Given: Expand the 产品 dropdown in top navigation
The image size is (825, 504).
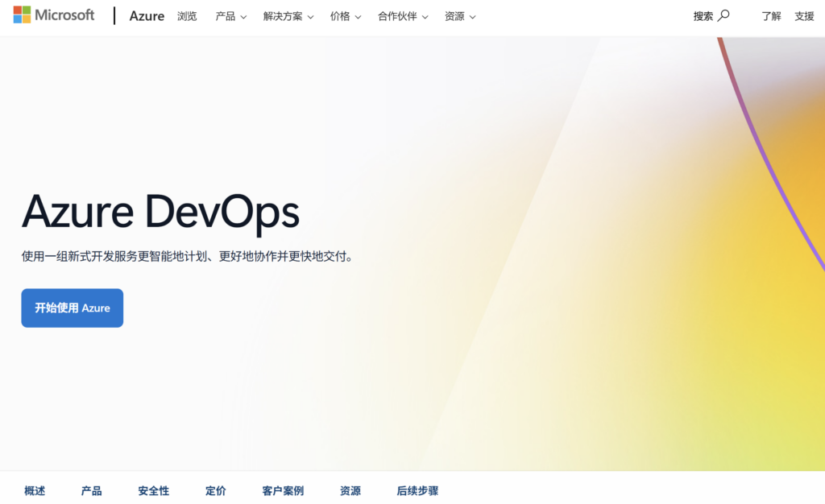Looking at the screenshot, I should [230, 16].
